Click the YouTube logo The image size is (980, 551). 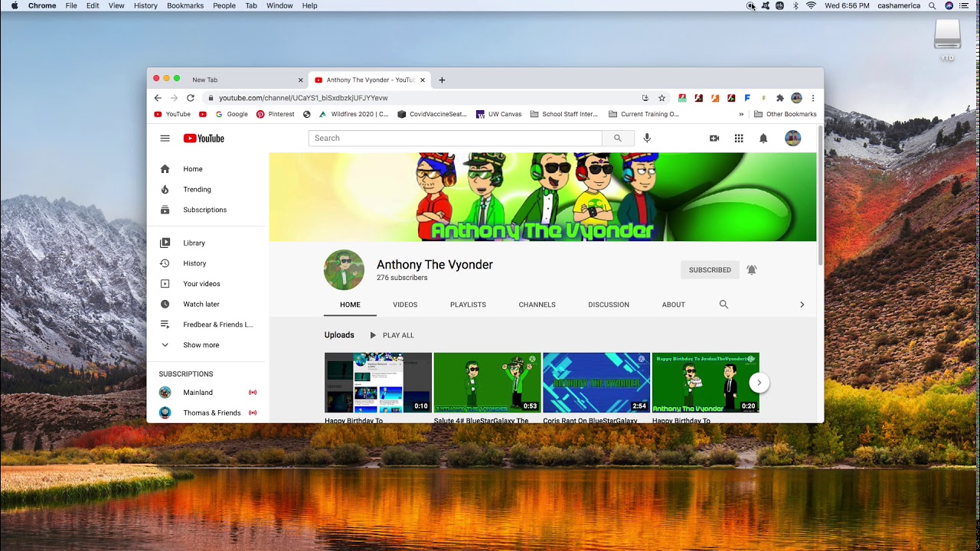pyautogui.click(x=204, y=139)
